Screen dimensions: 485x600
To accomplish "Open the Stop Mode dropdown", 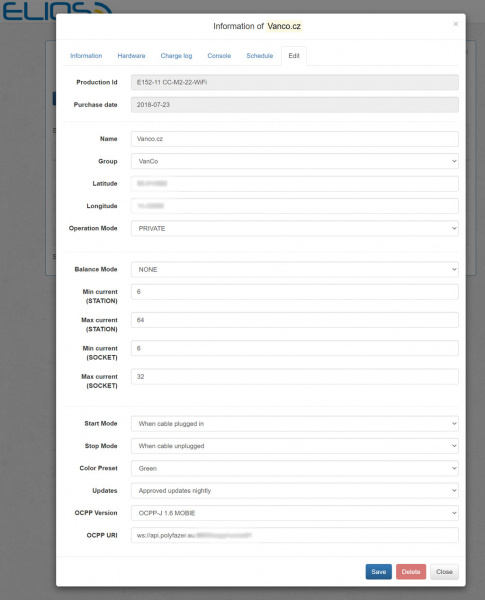I will pyautogui.click(x=295, y=446).
